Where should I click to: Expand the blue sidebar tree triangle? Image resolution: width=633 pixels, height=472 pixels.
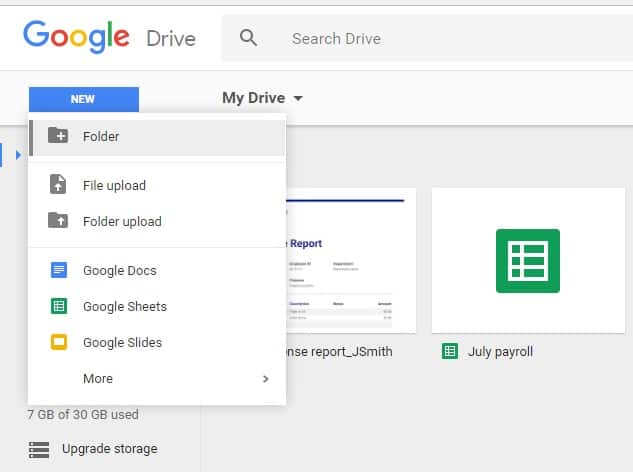pos(18,155)
